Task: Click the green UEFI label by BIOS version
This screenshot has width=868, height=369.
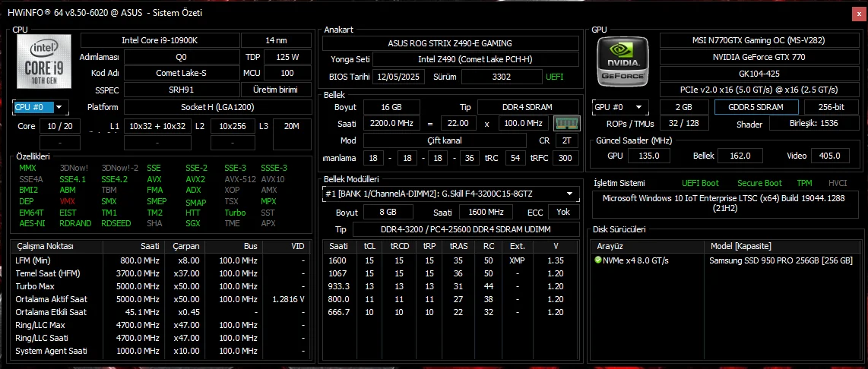Action: [555, 77]
